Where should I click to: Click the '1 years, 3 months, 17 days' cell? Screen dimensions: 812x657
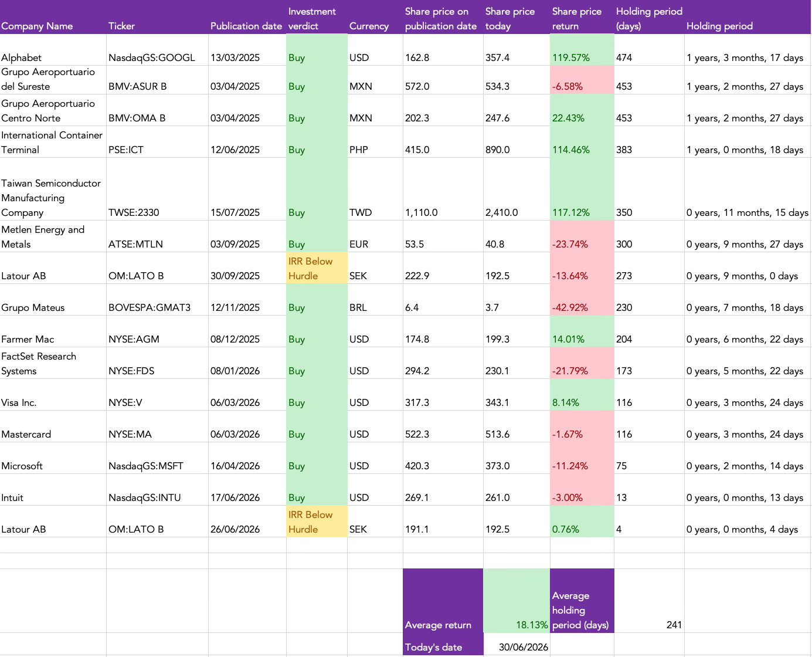pos(748,50)
